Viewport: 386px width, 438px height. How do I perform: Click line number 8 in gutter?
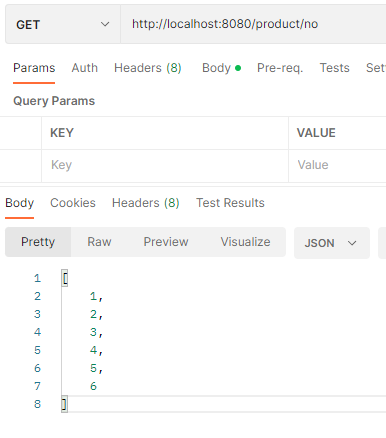[x=37, y=404]
